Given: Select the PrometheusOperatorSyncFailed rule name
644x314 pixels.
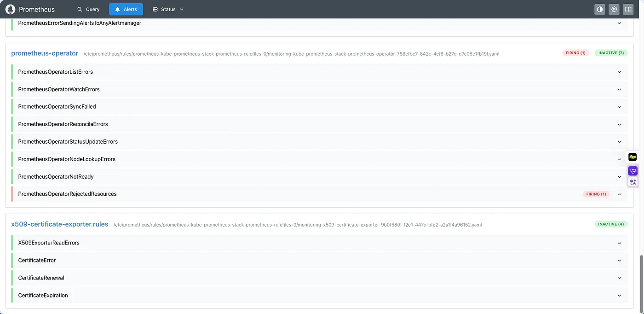Looking at the screenshot, I should point(57,107).
